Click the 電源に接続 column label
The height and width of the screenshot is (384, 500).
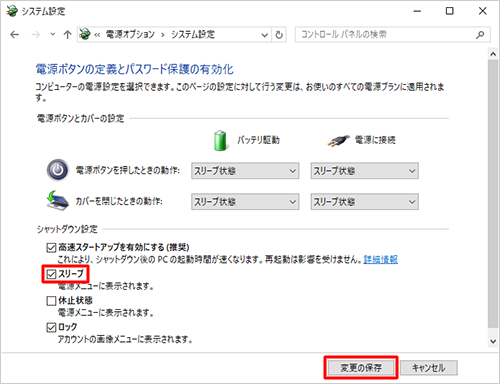click(375, 140)
